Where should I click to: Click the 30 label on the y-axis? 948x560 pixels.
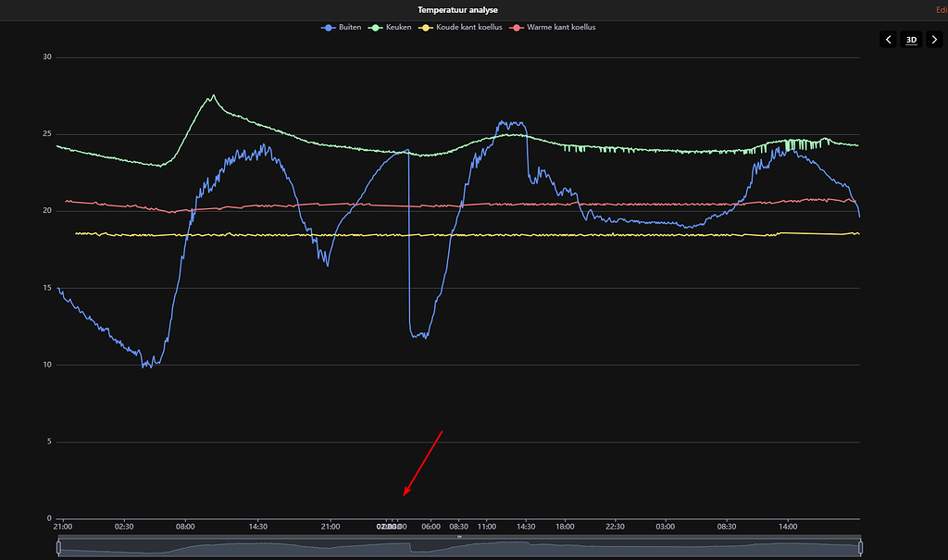[x=46, y=57]
